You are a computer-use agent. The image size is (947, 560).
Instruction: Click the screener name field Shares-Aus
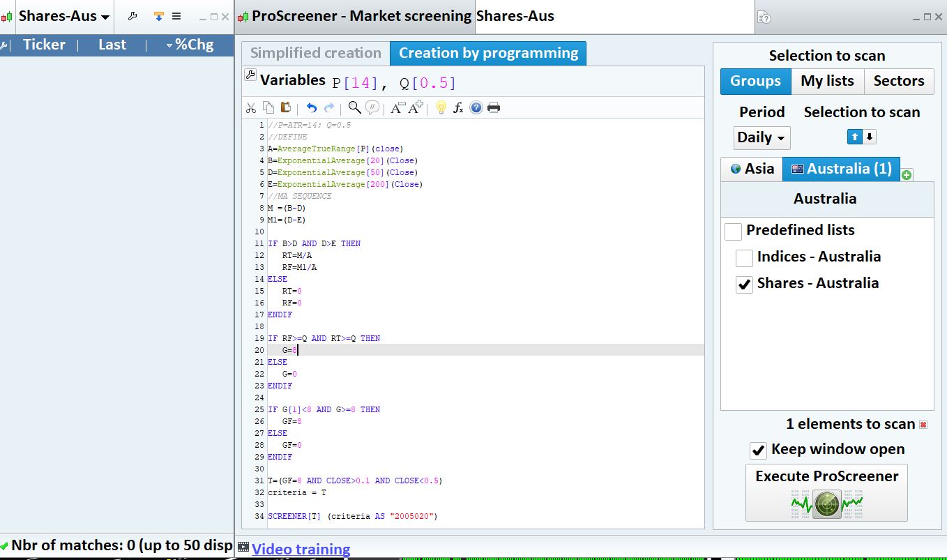point(614,17)
